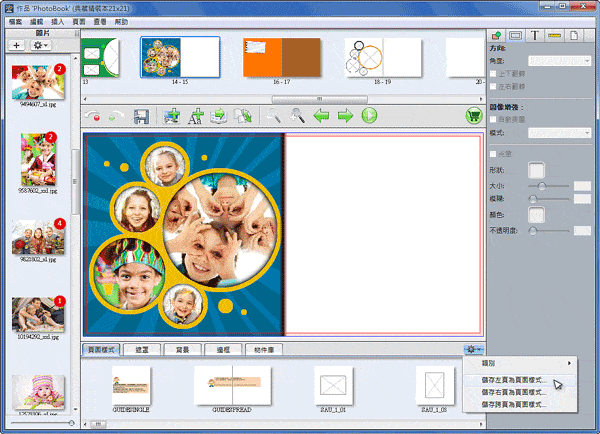The width and height of the screenshot is (600, 434).
Task: Expand the 角度 dropdown
Action: point(558,61)
